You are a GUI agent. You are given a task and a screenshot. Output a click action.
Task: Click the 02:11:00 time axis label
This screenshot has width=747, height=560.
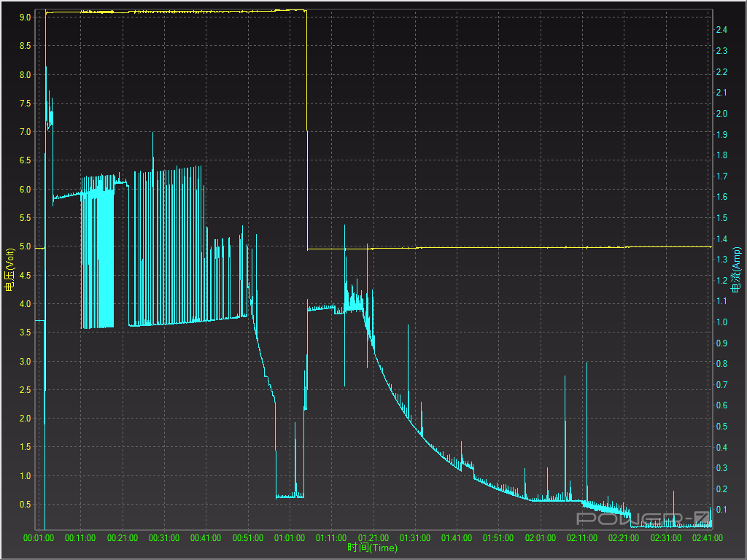582,538
